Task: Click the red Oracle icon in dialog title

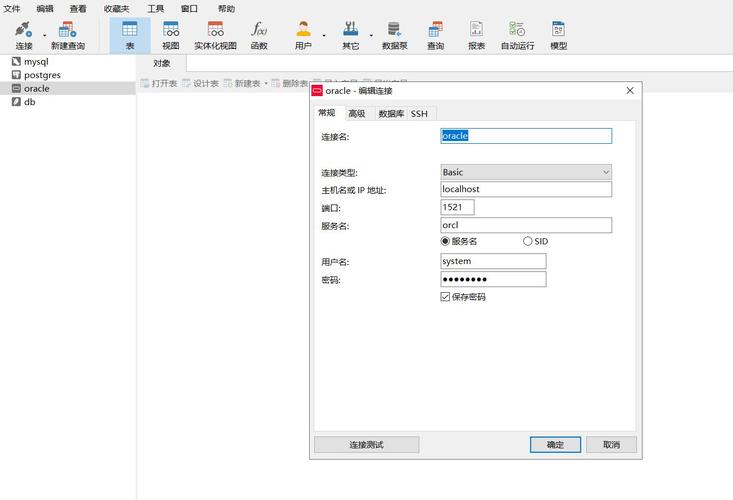Action: coord(317,91)
